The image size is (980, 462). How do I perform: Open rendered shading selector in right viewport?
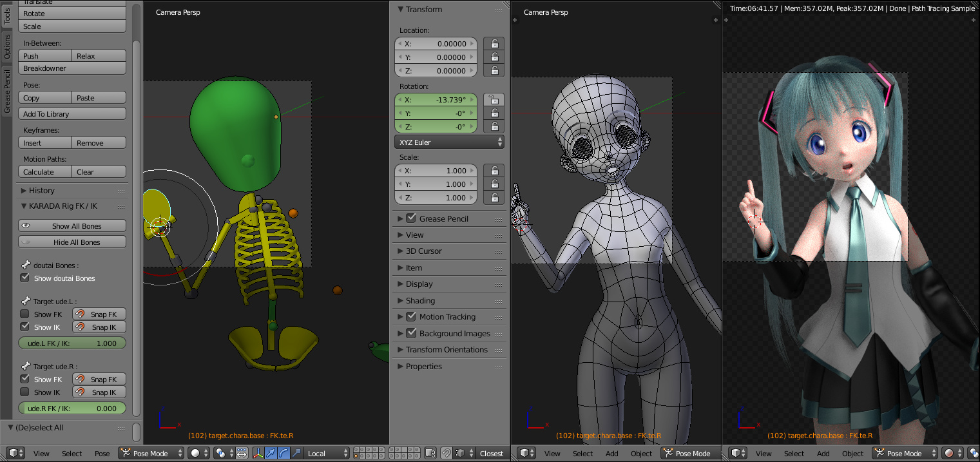952,453
